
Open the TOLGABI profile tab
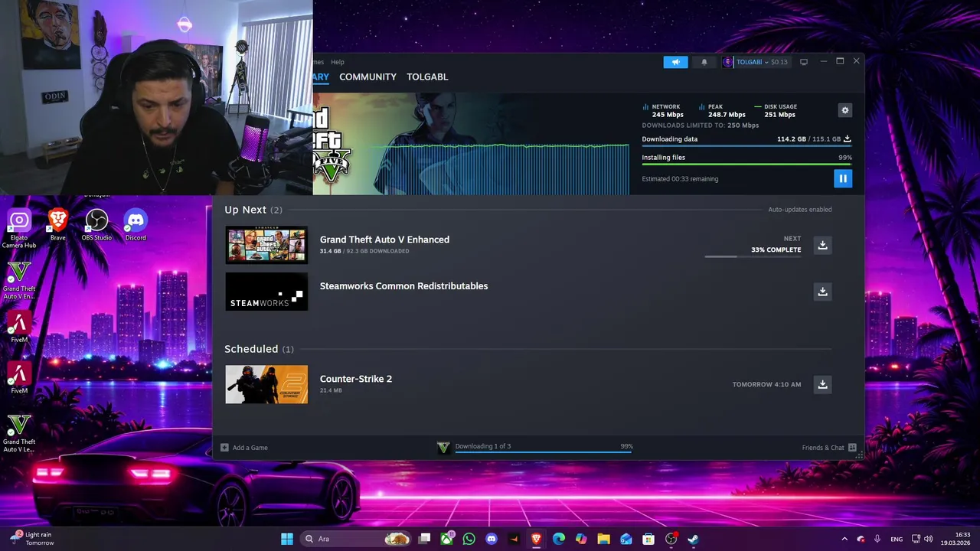(x=427, y=77)
